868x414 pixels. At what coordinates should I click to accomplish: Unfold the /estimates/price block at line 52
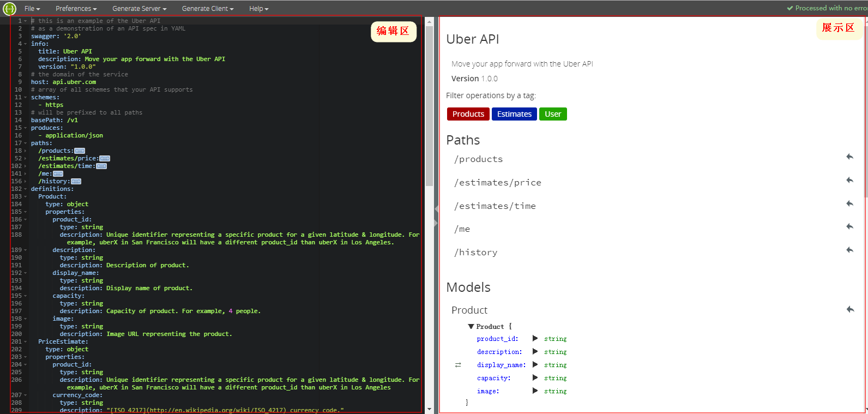click(25, 159)
